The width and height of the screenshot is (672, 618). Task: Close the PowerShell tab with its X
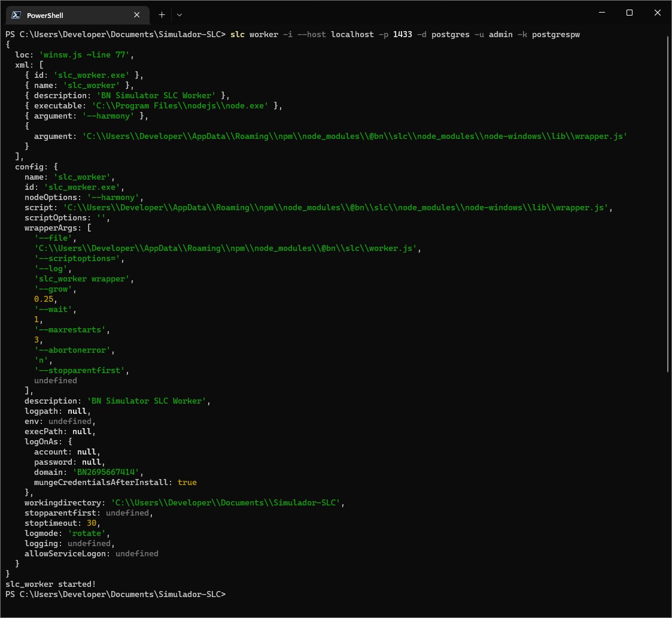coord(136,15)
